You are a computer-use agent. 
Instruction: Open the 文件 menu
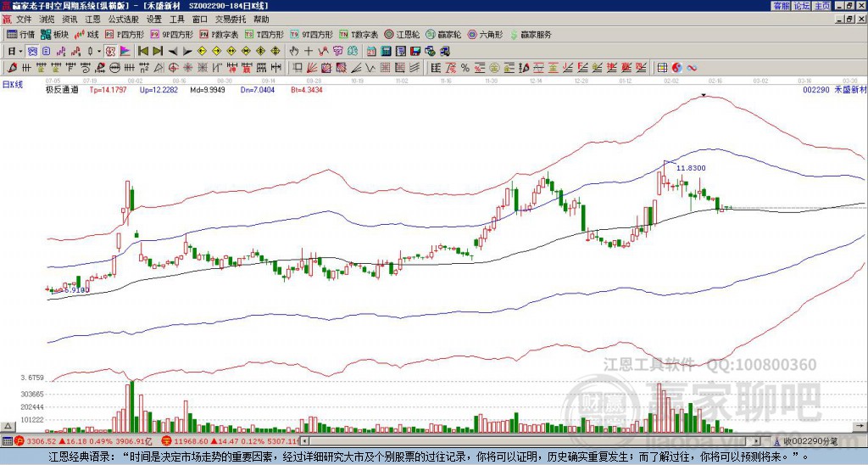pos(24,20)
